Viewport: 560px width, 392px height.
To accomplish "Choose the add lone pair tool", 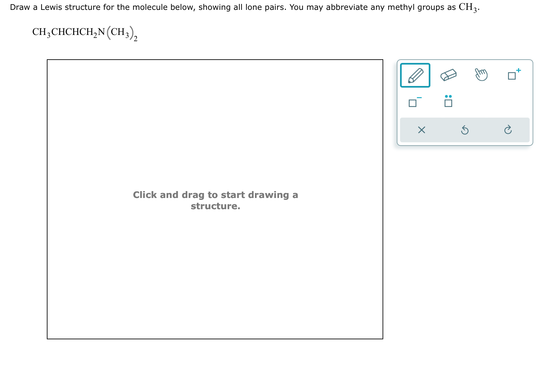I will [x=448, y=101].
